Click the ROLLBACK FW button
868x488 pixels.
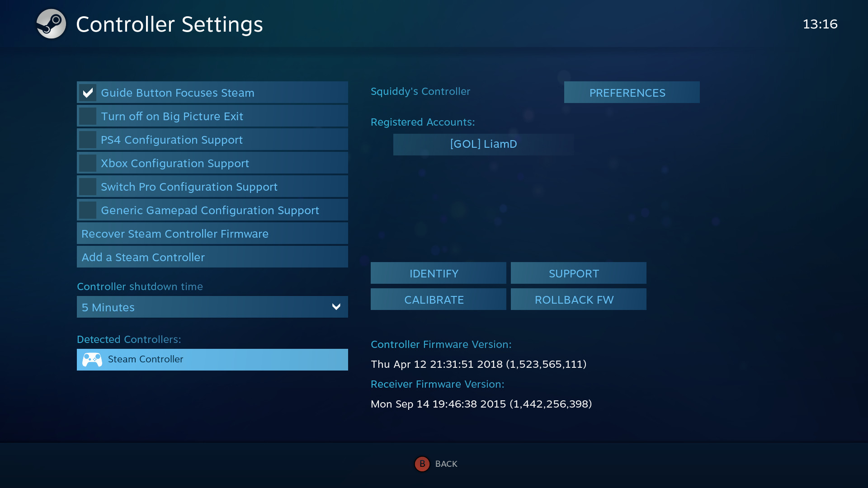coord(574,299)
